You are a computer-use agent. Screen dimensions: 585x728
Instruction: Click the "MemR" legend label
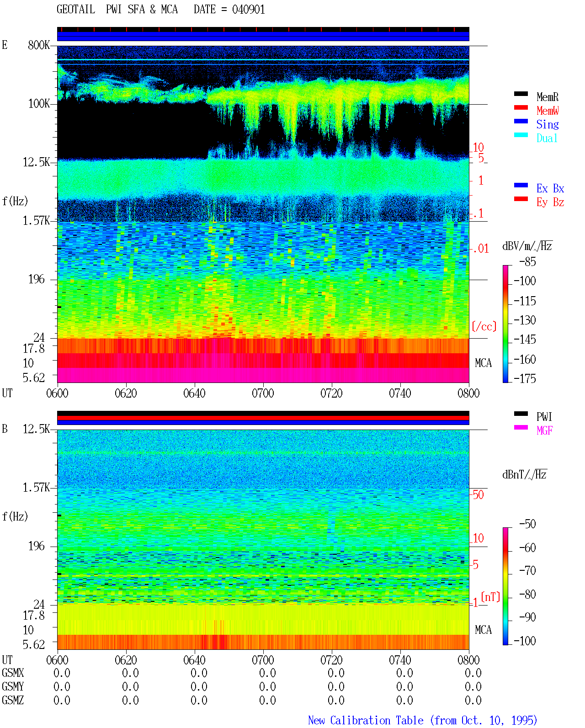[548, 97]
